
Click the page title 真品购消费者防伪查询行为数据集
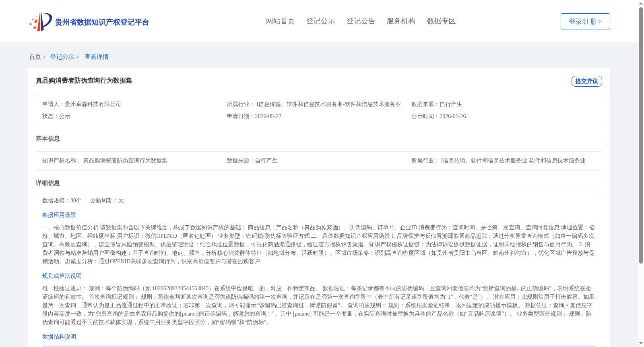(84, 81)
